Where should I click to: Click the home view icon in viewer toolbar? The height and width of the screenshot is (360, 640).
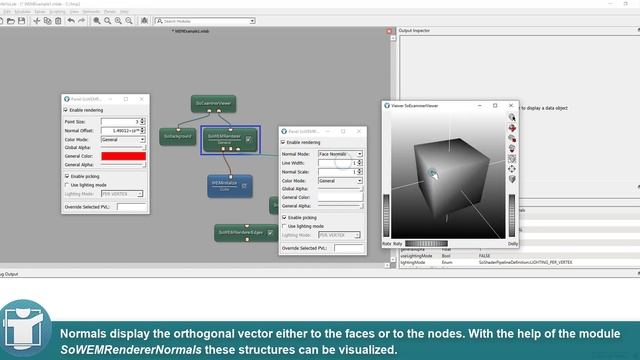[x=512, y=148]
